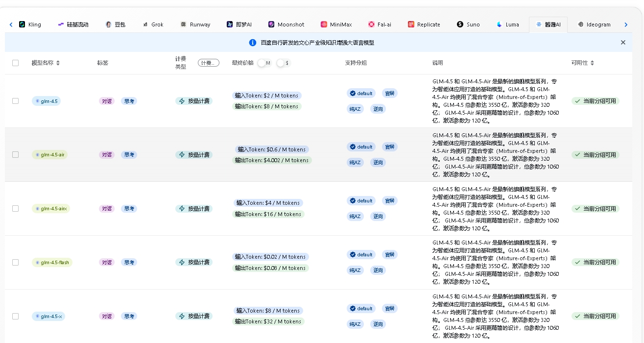Tick the select-all checkbox in the table header

click(x=15, y=63)
